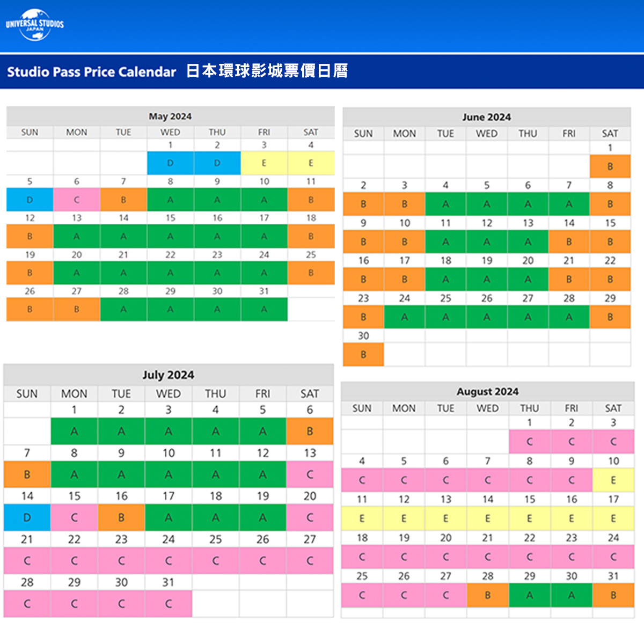Click the yellow E cell under August 14
Viewport: 644px width, 644px height.
pyautogui.click(x=488, y=518)
